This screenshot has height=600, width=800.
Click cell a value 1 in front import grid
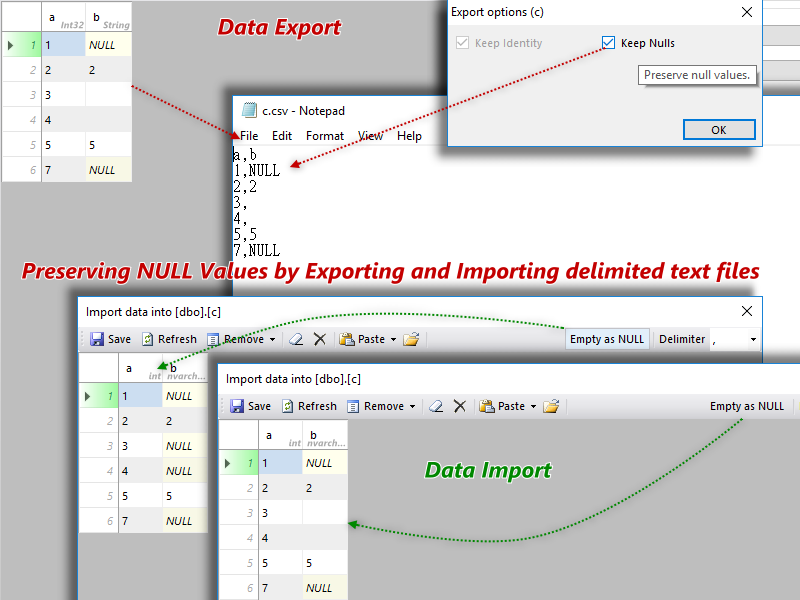281,463
